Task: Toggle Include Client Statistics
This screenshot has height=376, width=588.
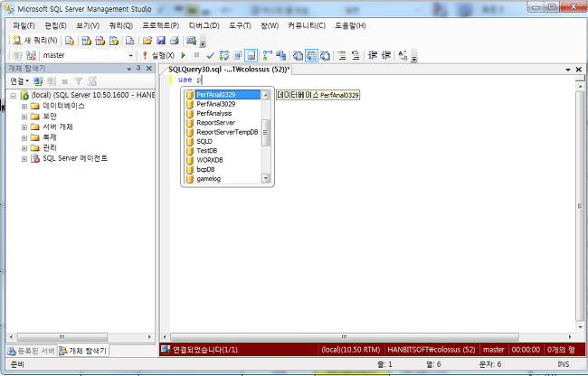Action: click(280, 55)
